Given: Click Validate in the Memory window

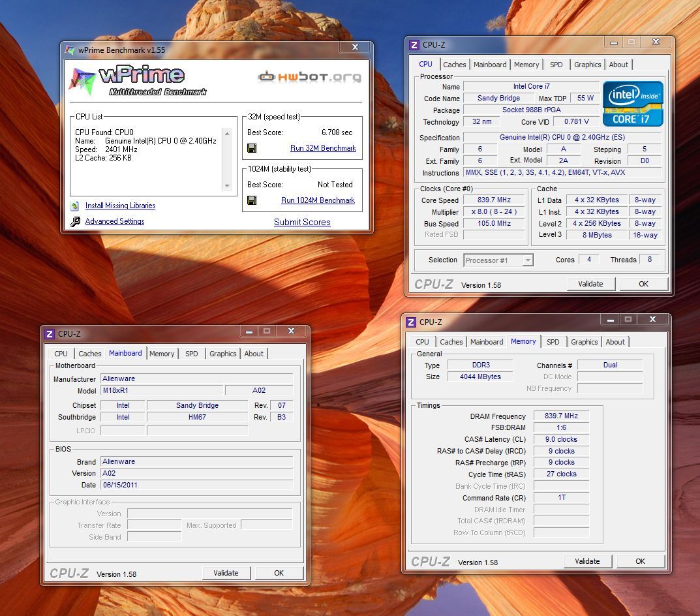Looking at the screenshot, I should coord(587,561).
